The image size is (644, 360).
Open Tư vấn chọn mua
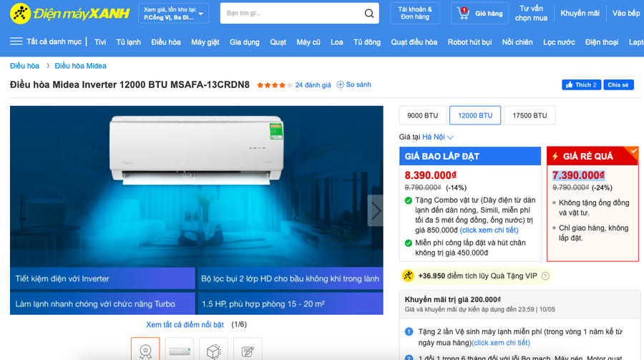(x=531, y=13)
